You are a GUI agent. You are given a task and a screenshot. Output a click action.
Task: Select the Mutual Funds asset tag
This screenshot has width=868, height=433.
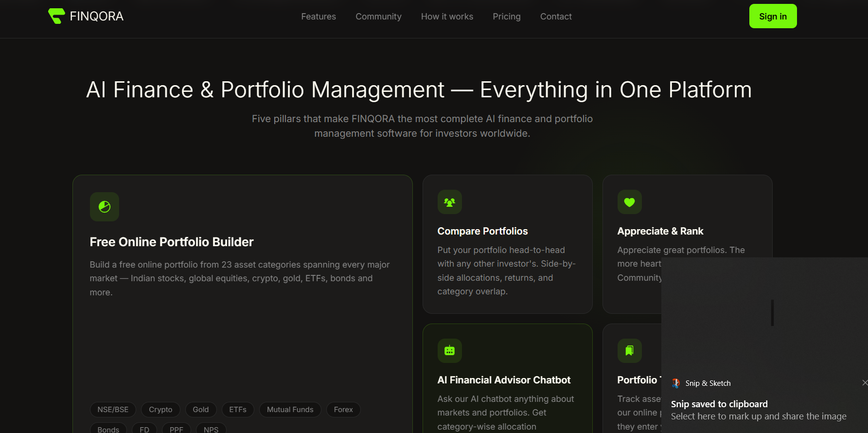(x=290, y=410)
